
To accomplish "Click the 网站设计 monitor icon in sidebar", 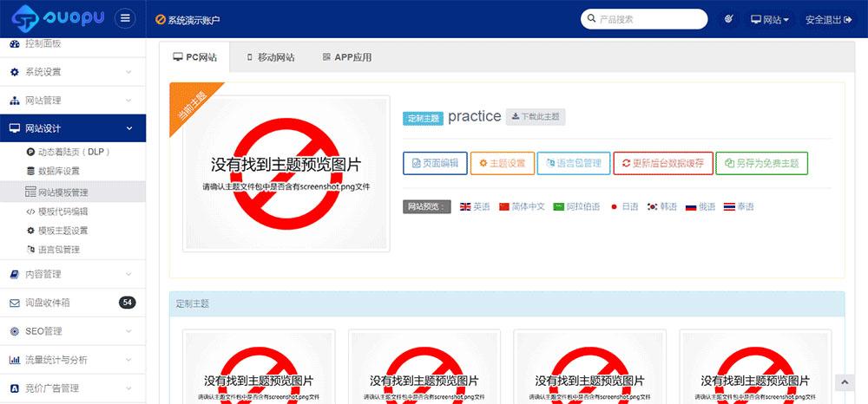I will point(15,128).
